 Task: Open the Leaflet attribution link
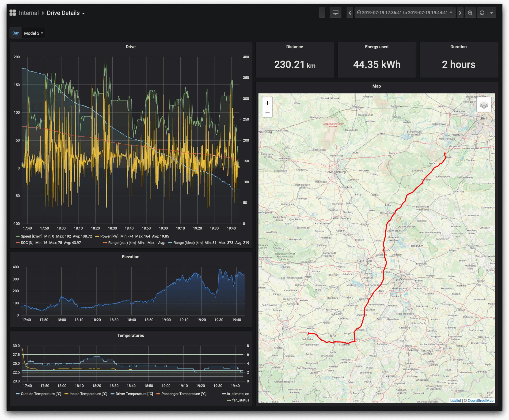coord(455,401)
